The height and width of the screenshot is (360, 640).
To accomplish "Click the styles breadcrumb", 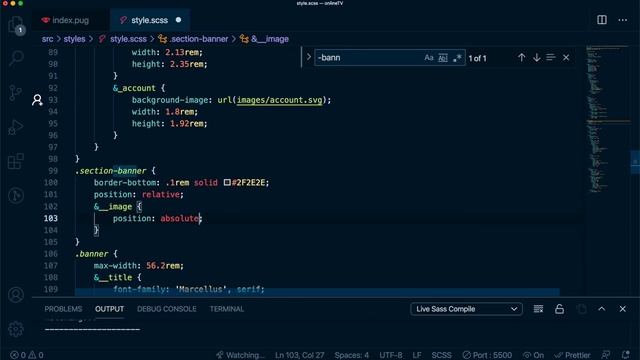I will pyautogui.click(x=74, y=39).
